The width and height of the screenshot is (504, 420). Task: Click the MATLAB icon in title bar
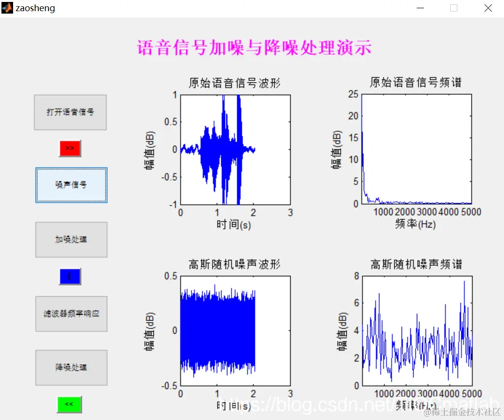point(7,8)
